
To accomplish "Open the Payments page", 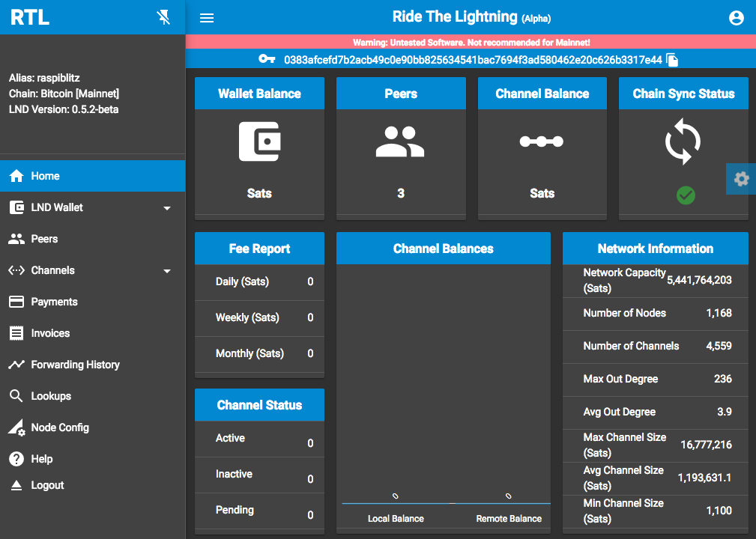I will [x=93, y=302].
